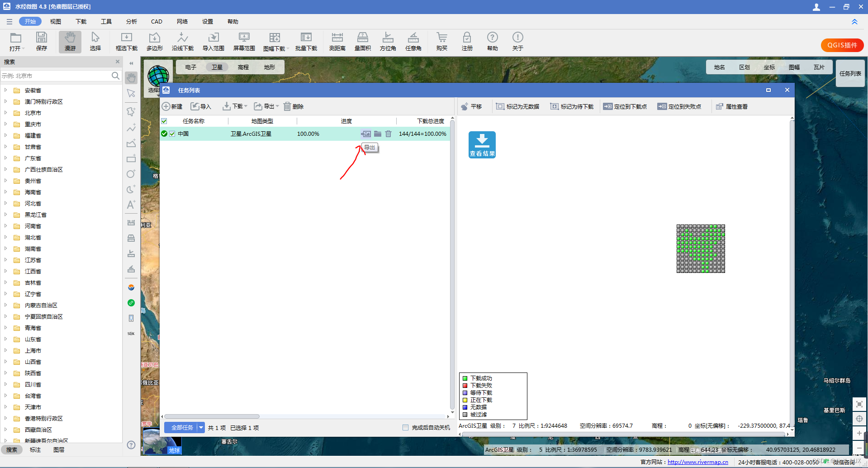
Task: Open the 购买 purchase cart icon
Action: point(442,42)
